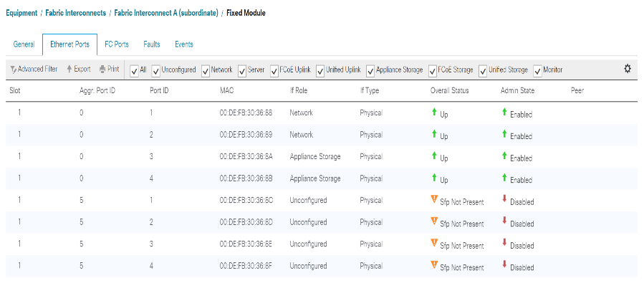Sort table by Overall Status column
The width and height of the screenshot is (644, 296).
(448, 91)
